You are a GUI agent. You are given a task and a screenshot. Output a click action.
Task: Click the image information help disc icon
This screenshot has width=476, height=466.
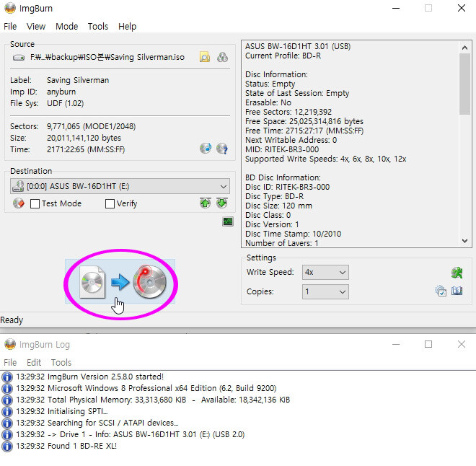[x=222, y=149]
